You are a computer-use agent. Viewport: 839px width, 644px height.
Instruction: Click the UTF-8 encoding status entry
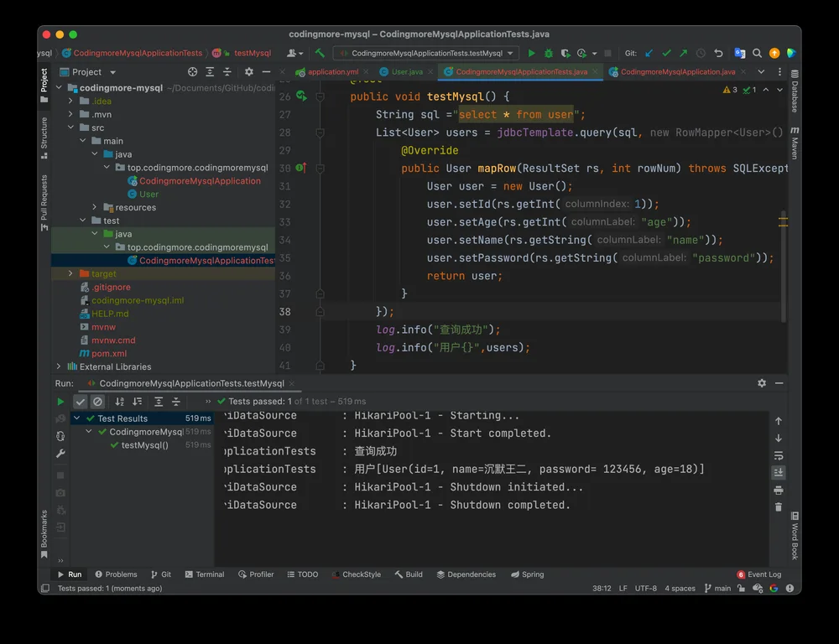pyautogui.click(x=646, y=588)
